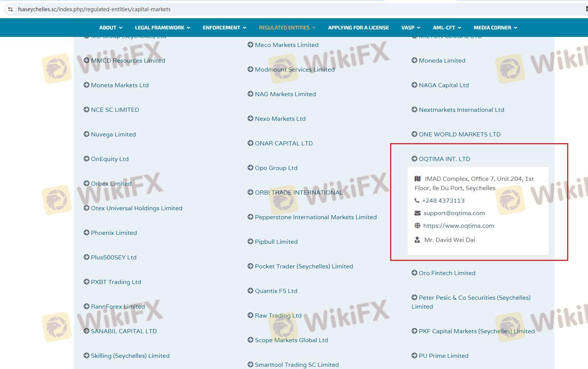Expand the MEDIA CORNER menu
Viewport: 588px width, 369px height.
point(495,28)
